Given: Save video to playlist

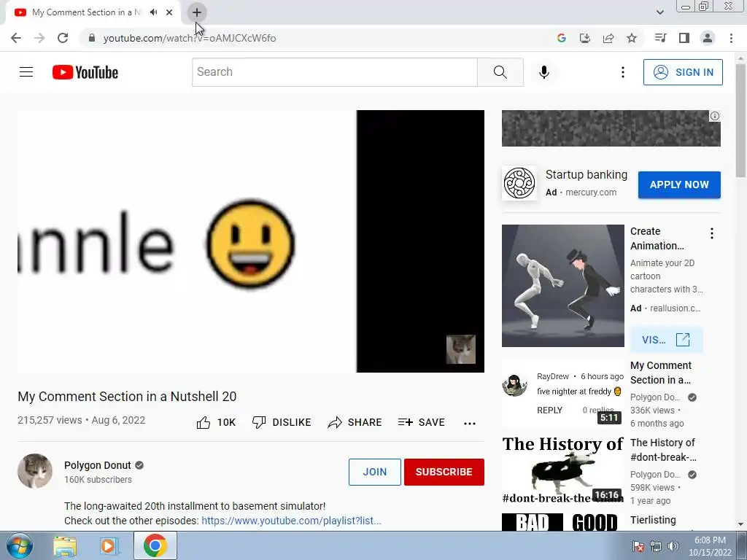Looking at the screenshot, I should [x=421, y=422].
